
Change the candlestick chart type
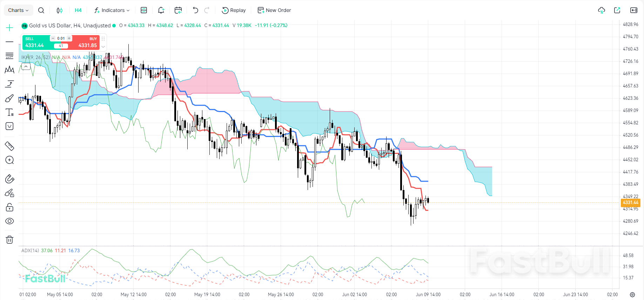coord(60,10)
